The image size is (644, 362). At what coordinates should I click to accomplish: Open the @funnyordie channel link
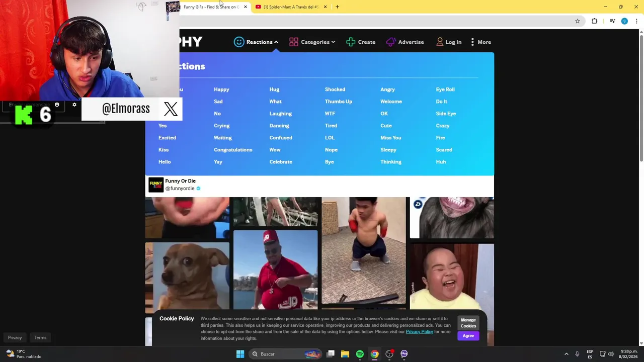[x=180, y=189]
